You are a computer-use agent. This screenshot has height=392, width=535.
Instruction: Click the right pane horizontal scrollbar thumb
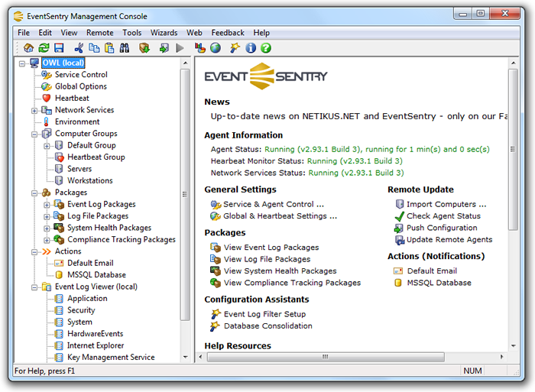coord(326,357)
